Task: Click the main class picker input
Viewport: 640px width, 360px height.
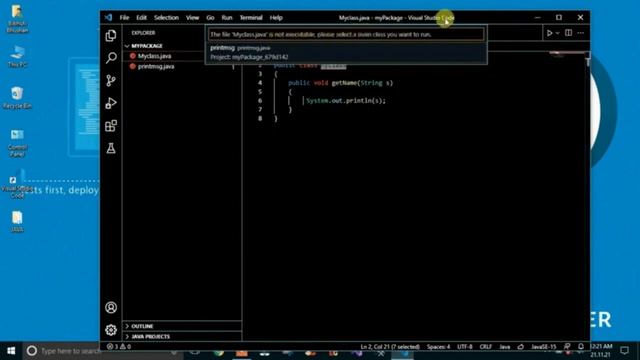Action: 346,34
